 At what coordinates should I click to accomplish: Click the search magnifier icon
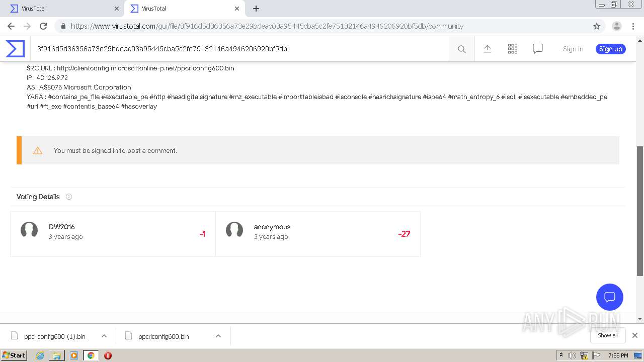tap(461, 49)
